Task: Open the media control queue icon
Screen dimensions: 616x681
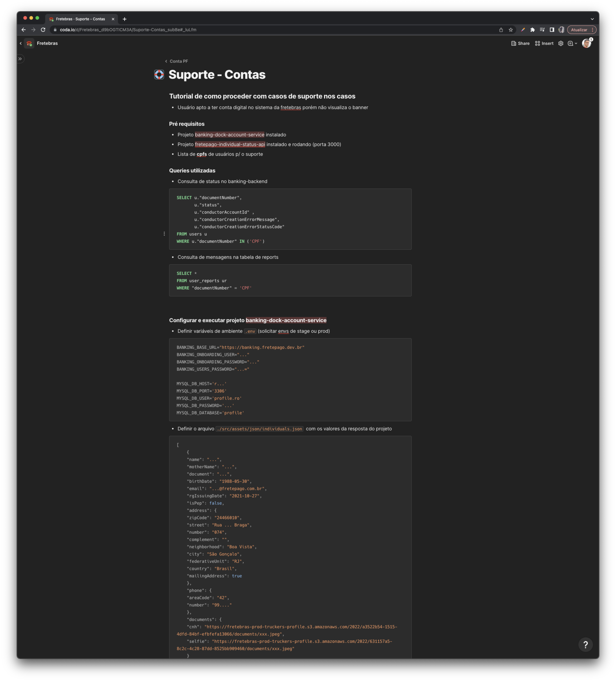Action: coord(542,30)
